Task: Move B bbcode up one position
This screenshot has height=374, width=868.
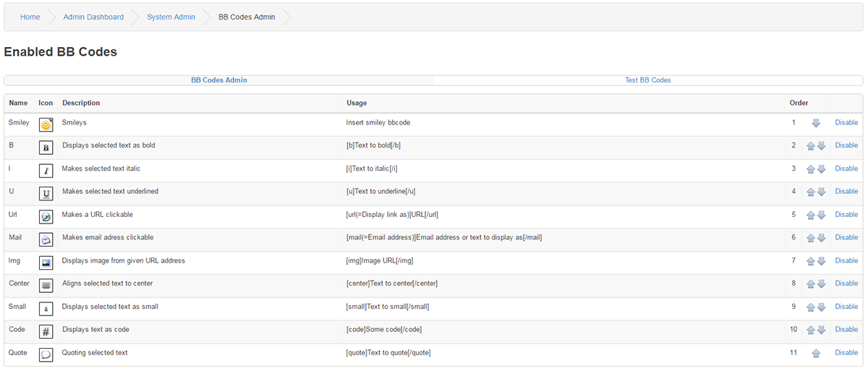Action: [811, 146]
